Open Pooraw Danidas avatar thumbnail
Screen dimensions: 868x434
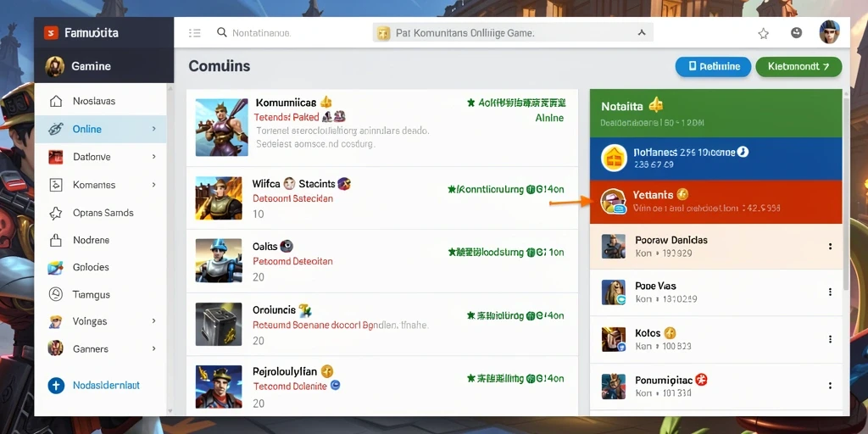[614, 247]
